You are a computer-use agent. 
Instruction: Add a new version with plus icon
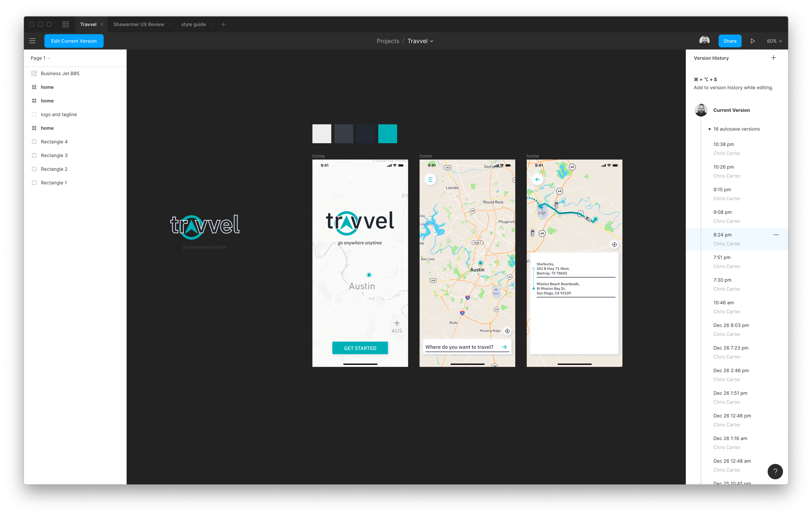pyautogui.click(x=774, y=58)
